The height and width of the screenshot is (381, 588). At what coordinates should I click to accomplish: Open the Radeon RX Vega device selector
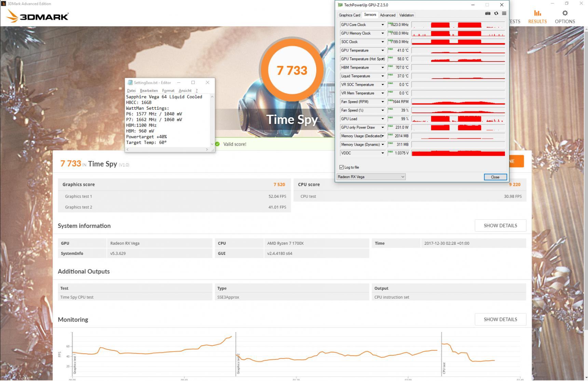[x=371, y=177]
